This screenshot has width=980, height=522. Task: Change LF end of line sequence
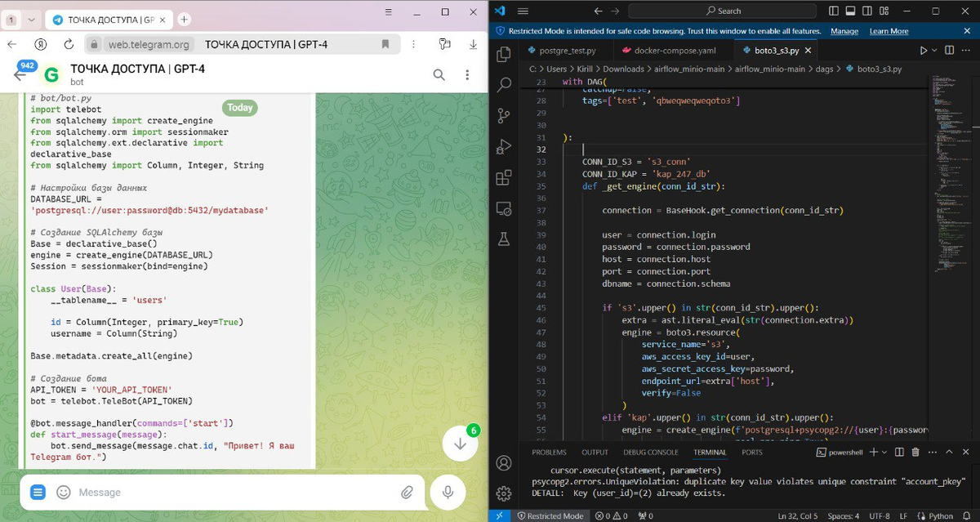click(x=905, y=515)
